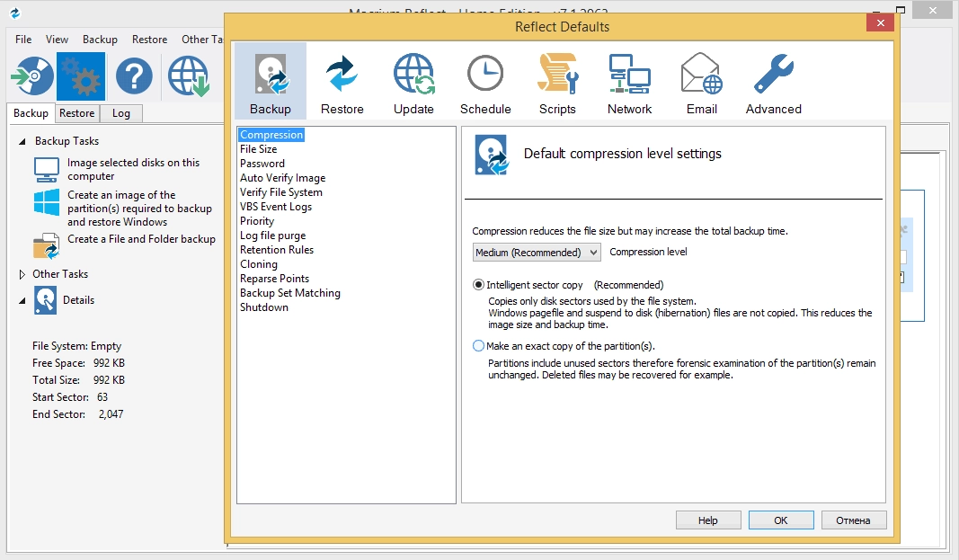The image size is (959, 560).
Task: Click the monitor icon for Image selected disks
Action: 47,169
